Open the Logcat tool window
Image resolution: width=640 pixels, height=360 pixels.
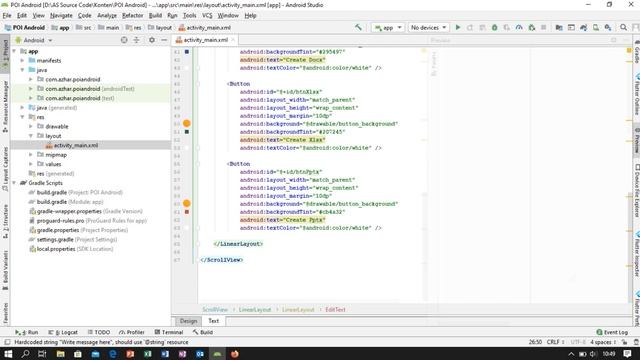pyautogui.click(x=64, y=332)
